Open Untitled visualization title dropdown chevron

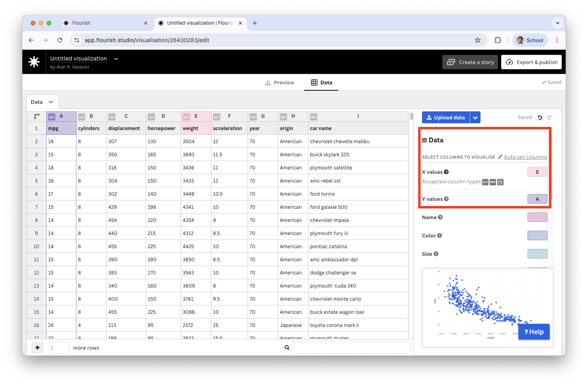pyautogui.click(x=116, y=59)
